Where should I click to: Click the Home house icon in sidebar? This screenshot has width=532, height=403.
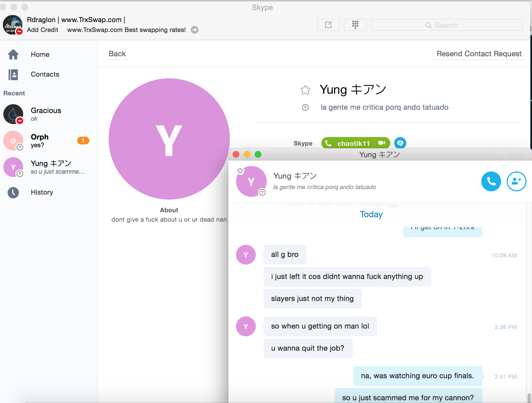click(13, 54)
